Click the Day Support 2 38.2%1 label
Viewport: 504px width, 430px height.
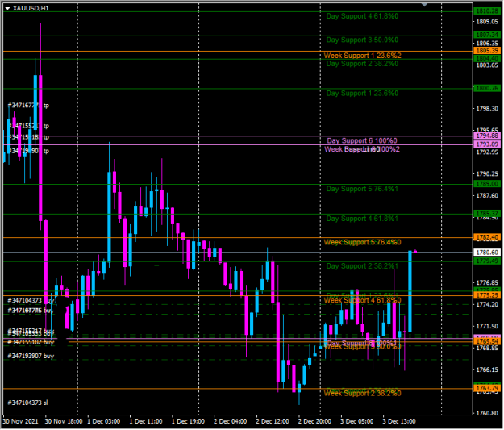coord(362,266)
